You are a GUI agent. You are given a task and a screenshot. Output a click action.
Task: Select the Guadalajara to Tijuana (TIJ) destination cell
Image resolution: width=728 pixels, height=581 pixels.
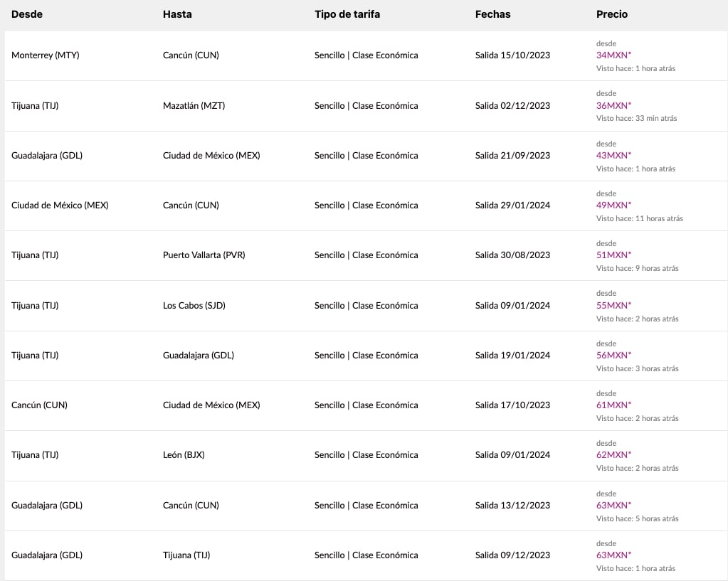(186, 555)
